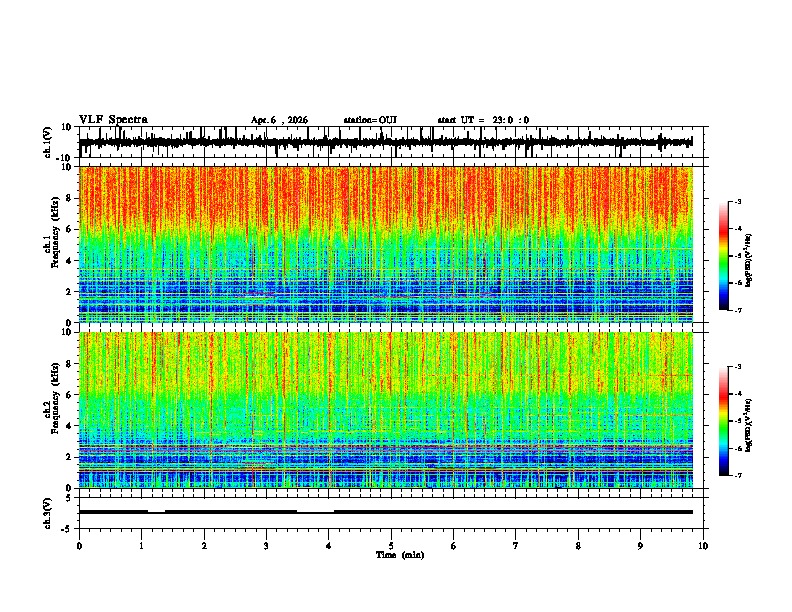Click the rotated log(PSD) label beside ch.1 color bar
This screenshot has width=792, height=612.
coord(749,261)
